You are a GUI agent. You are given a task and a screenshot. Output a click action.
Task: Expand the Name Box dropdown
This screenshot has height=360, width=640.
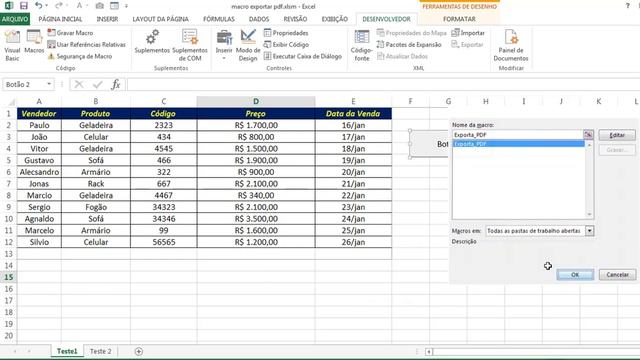pos(49,84)
